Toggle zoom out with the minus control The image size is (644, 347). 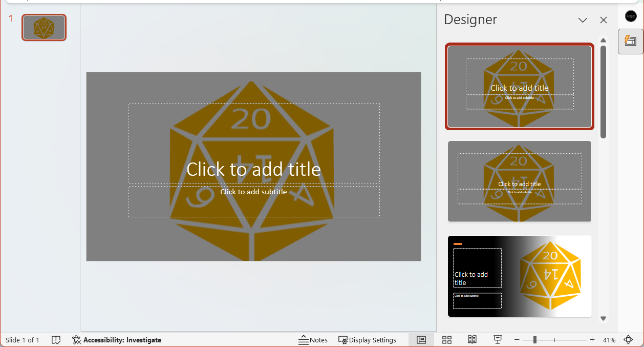517,339
